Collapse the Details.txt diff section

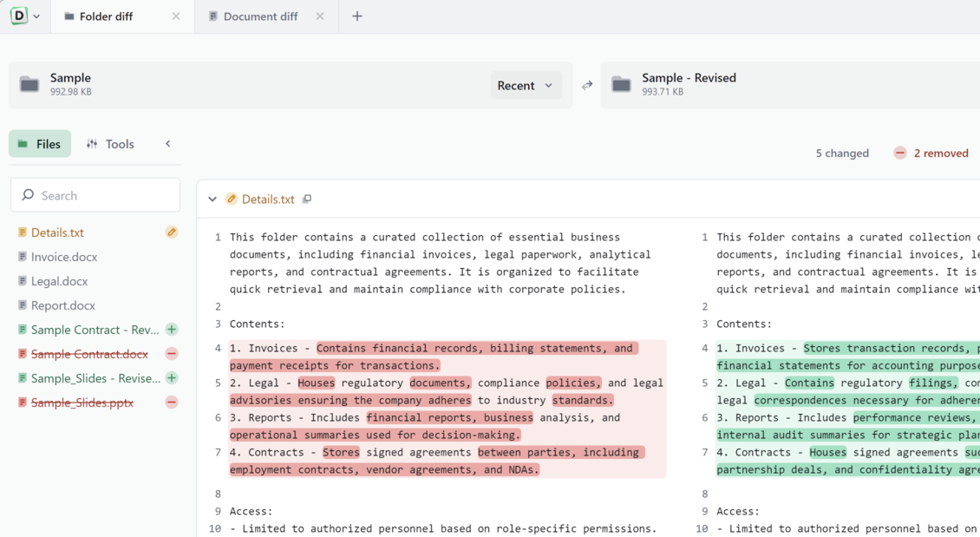tap(212, 200)
